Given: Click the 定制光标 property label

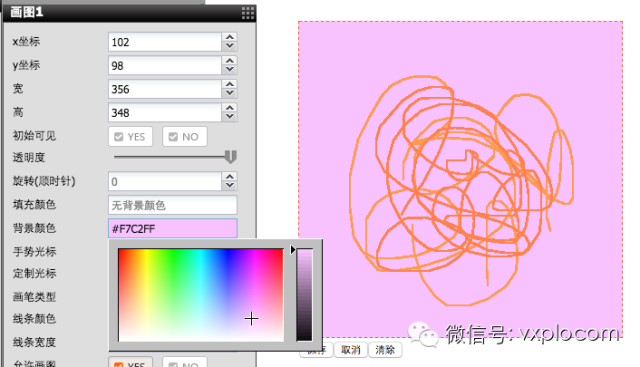Looking at the screenshot, I should pos(34,273).
